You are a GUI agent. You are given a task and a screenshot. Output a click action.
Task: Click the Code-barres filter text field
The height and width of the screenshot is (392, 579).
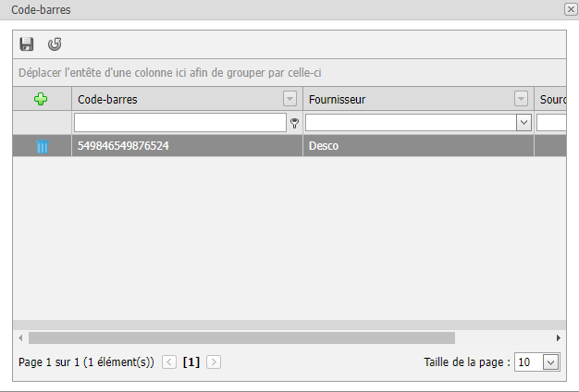180,123
